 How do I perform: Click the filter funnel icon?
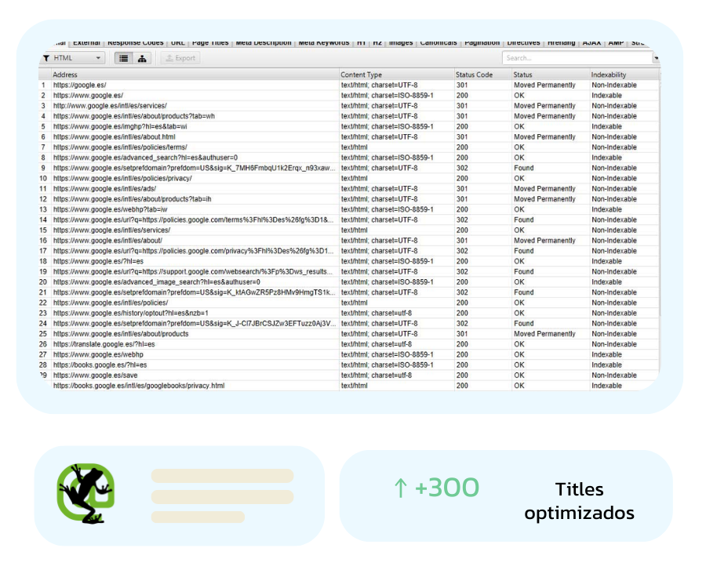point(46,58)
